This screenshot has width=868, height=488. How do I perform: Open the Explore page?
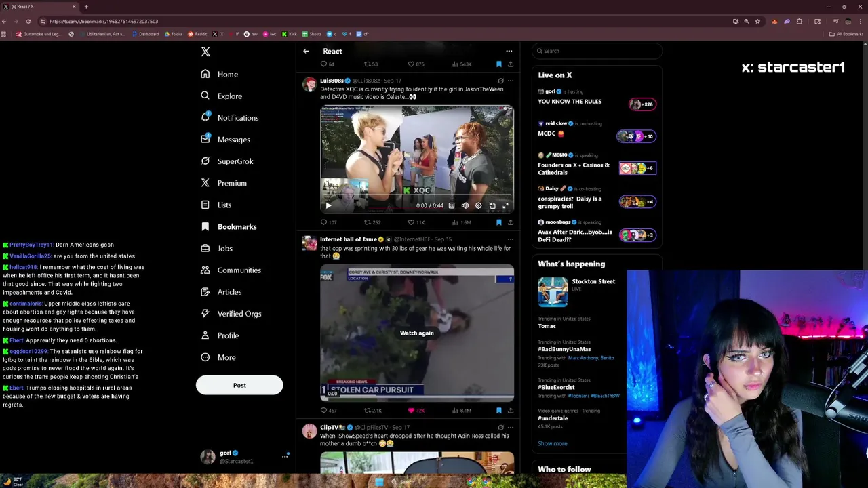(x=221, y=96)
